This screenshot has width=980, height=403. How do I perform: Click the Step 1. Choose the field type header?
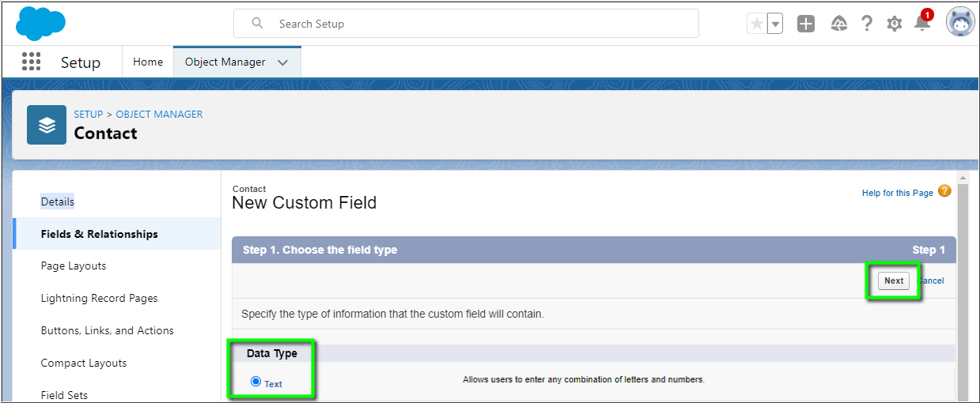point(320,250)
